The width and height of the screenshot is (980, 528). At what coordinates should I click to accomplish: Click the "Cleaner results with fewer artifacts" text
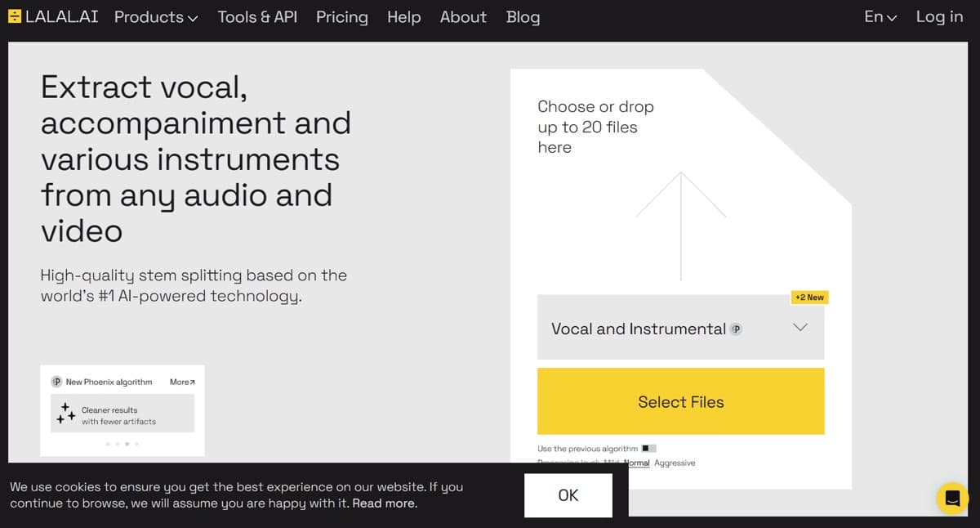tap(118, 416)
